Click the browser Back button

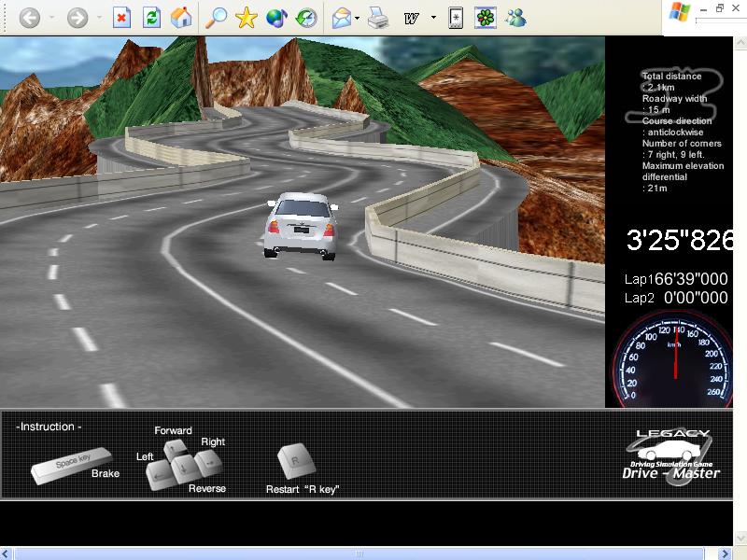click(x=29, y=18)
